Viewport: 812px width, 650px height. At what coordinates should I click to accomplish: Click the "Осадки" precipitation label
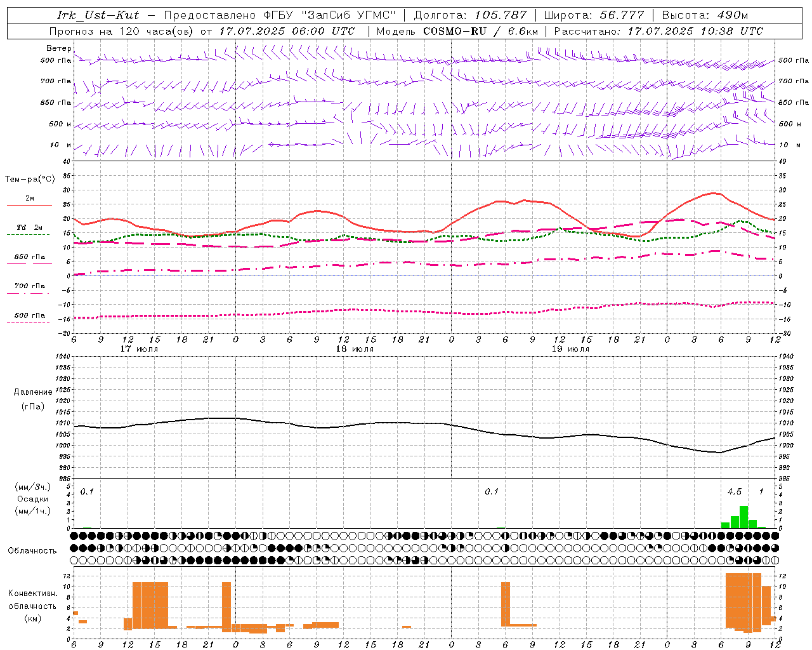click(x=33, y=499)
